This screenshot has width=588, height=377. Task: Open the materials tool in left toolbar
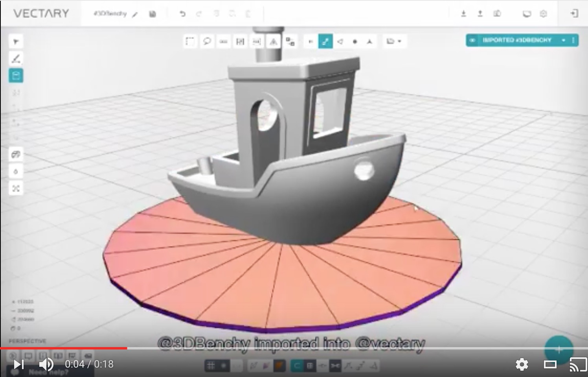[16, 154]
